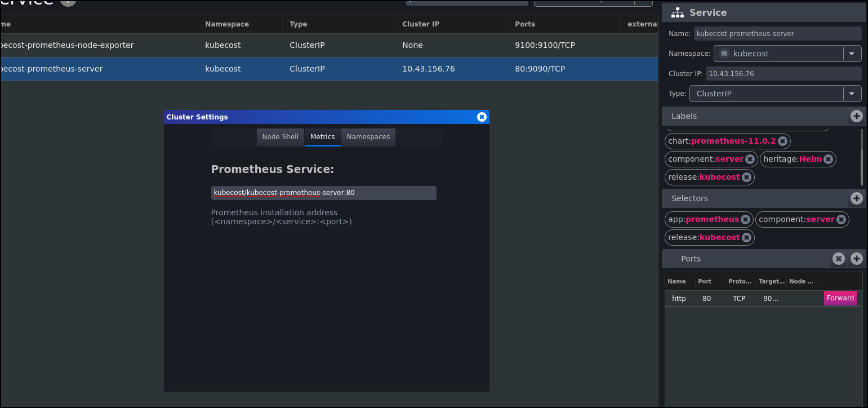Sort by Namespace column header
This screenshot has height=408, width=868.
tap(227, 24)
